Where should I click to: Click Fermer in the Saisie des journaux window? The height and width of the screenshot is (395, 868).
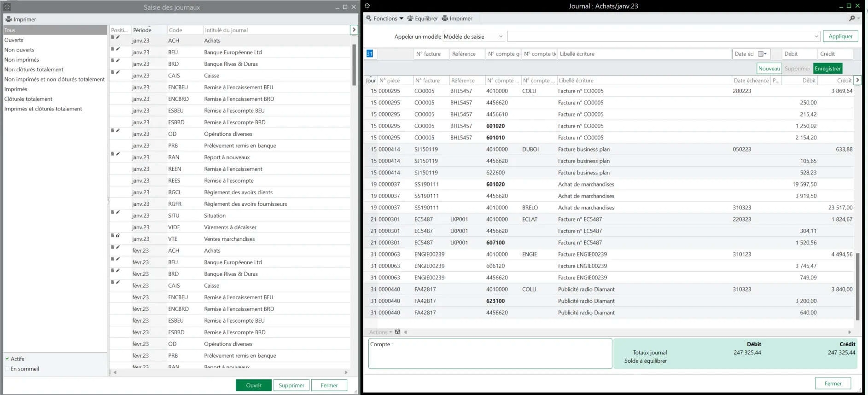(329, 385)
